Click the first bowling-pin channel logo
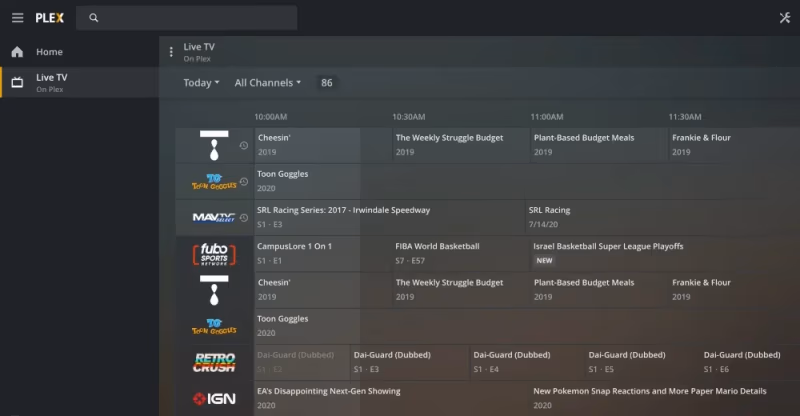This screenshot has width=800, height=416. tap(214, 145)
